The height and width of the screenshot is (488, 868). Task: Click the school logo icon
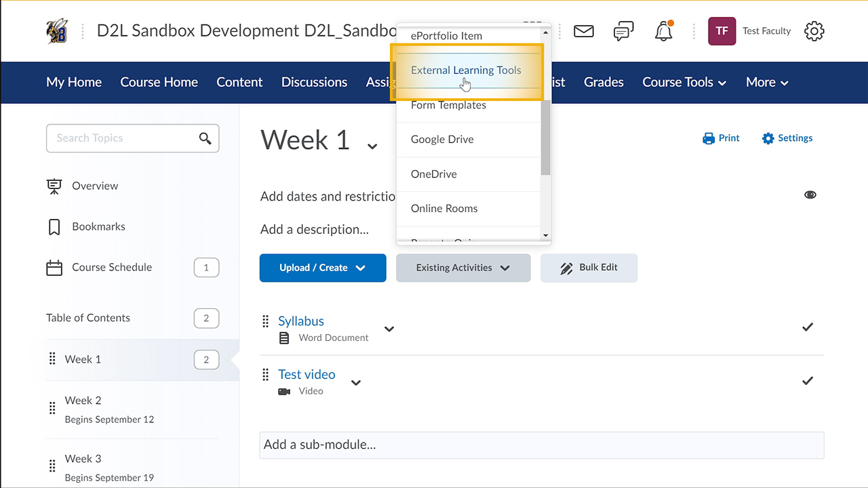click(x=57, y=31)
